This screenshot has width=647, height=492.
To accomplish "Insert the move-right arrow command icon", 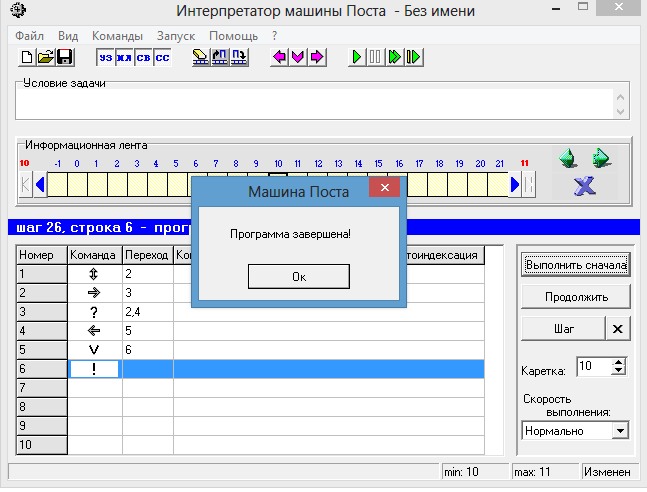I will (x=317, y=57).
